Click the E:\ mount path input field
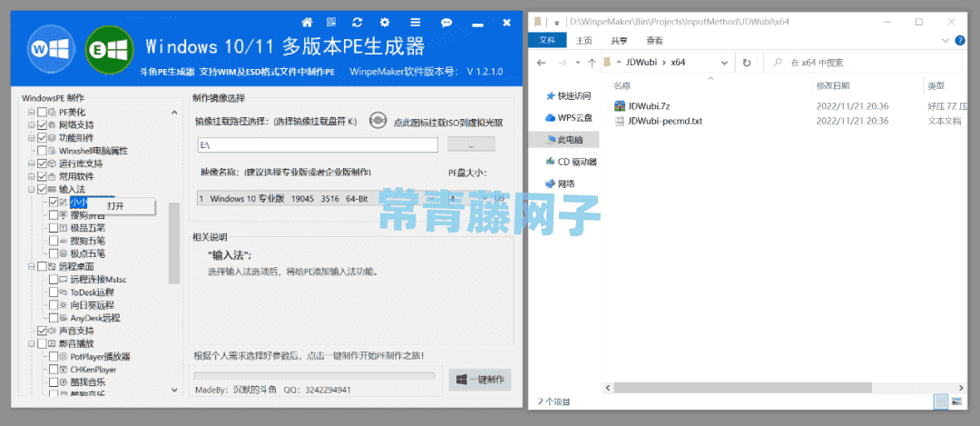Image resolution: width=980 pixels, height=426 pixels. (x=318, y=144)
